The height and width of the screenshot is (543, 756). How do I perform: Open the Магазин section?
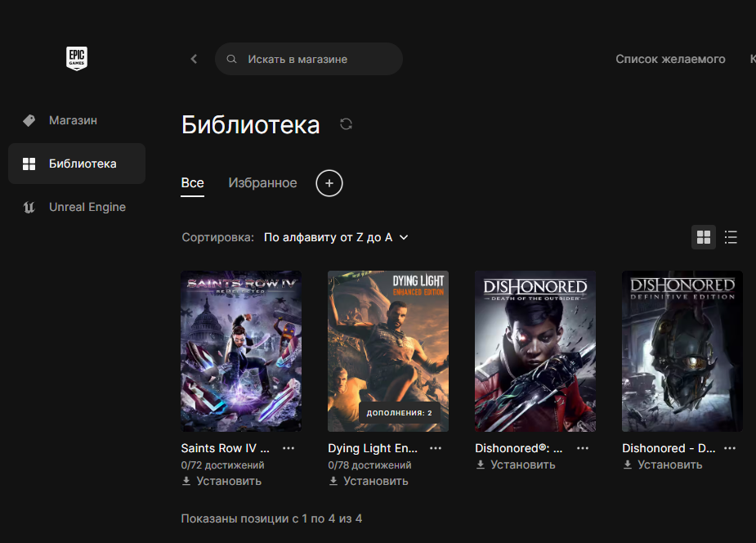pos(77,120)
